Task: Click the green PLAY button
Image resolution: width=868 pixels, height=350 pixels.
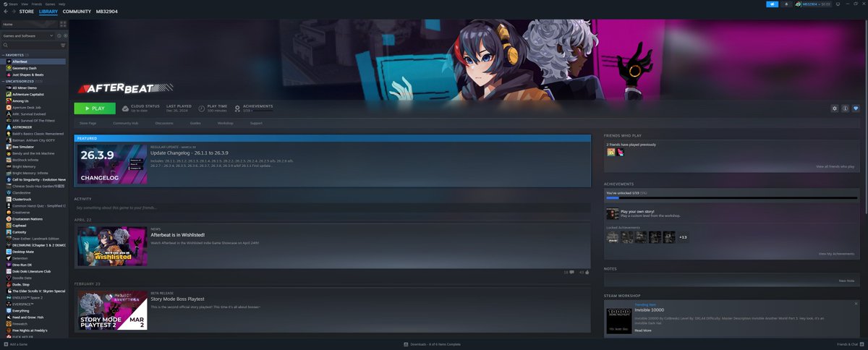Action: click(94, 108)
